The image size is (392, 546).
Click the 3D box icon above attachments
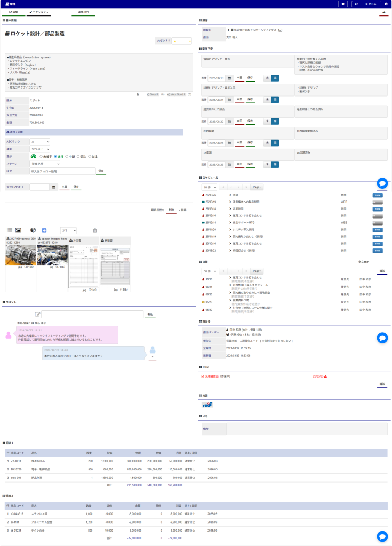(33, 230)
